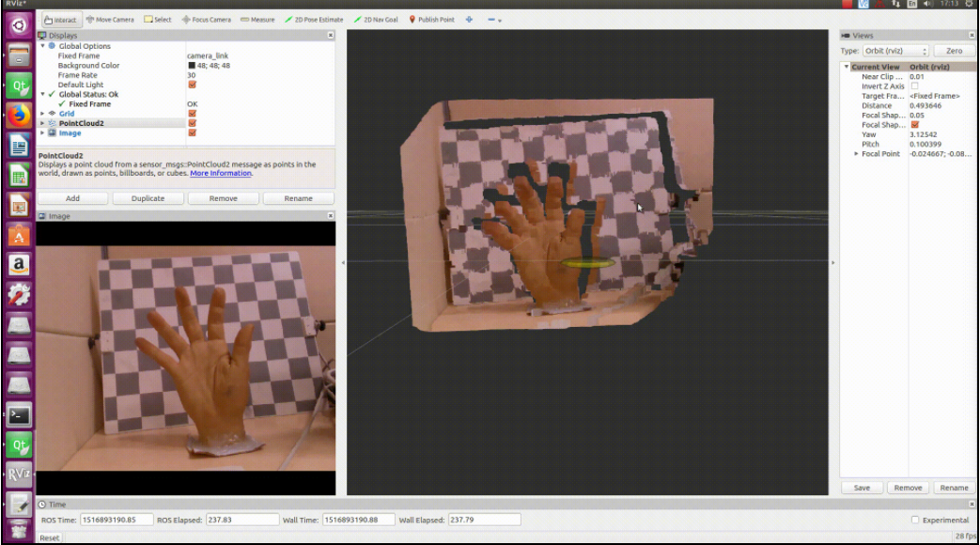The height and width of the screenshot is (545, 980).
Task: Choose the 2D Nav Goal tool
Action: point(378,19)
